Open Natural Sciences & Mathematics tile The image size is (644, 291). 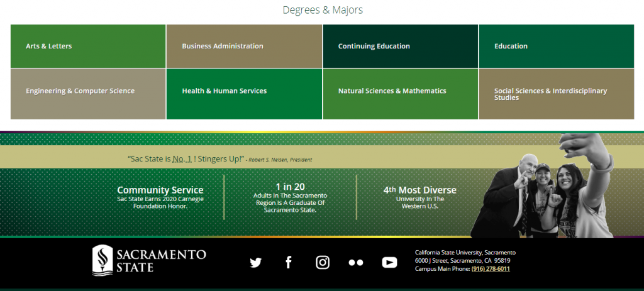tap(400, 94)
